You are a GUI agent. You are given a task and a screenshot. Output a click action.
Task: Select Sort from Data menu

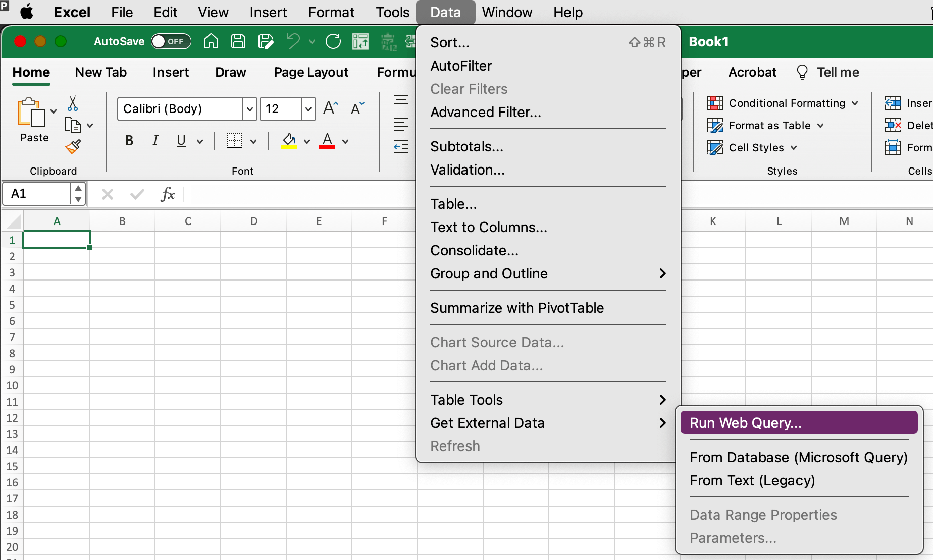tap(548, 42)
